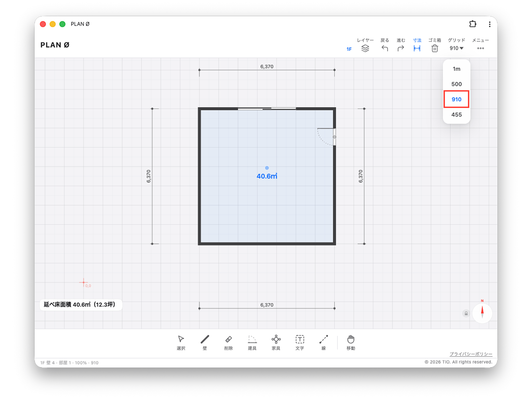Click the status bar text 1F 壁 4
The width and height of the screenshot is (532, 399).
pos(48,363)
